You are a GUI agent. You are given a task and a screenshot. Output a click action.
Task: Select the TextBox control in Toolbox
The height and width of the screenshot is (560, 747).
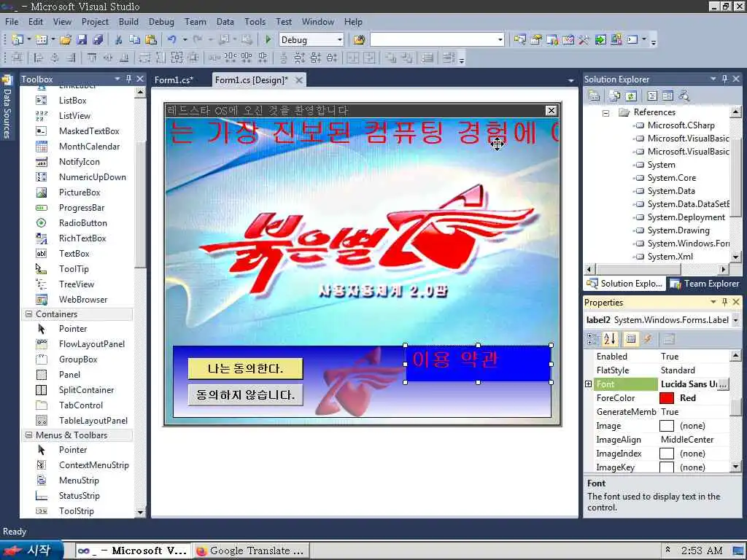(x=74, y=253)
